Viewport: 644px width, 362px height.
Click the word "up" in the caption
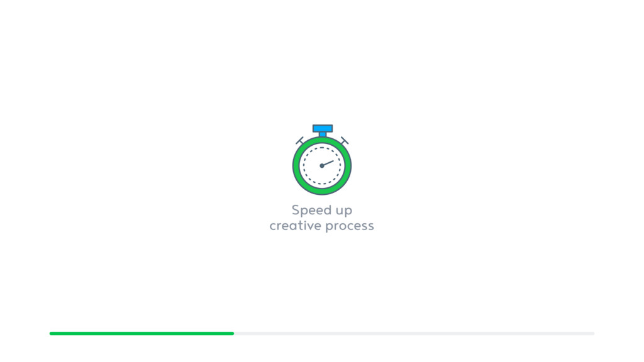[344, 212]
